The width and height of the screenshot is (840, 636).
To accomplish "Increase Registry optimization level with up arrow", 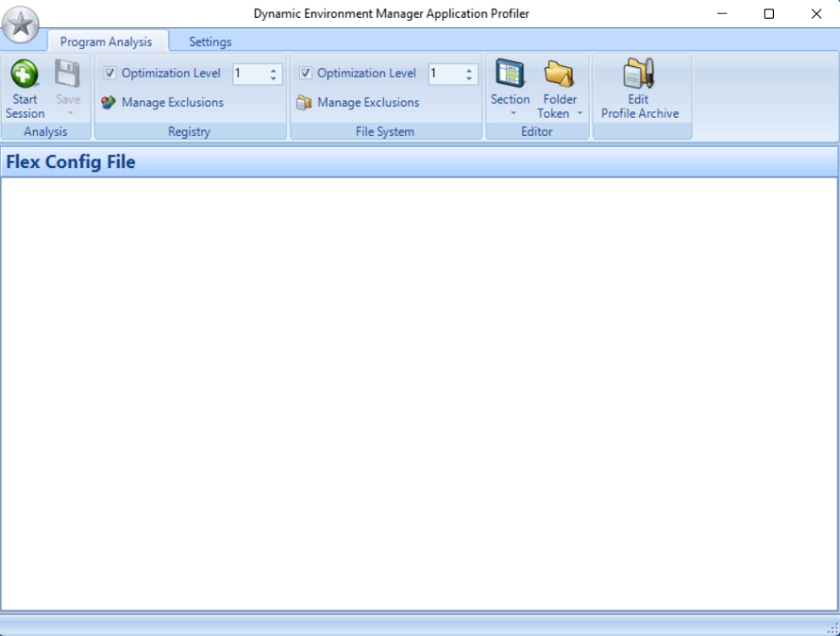I will click(273, 70).
